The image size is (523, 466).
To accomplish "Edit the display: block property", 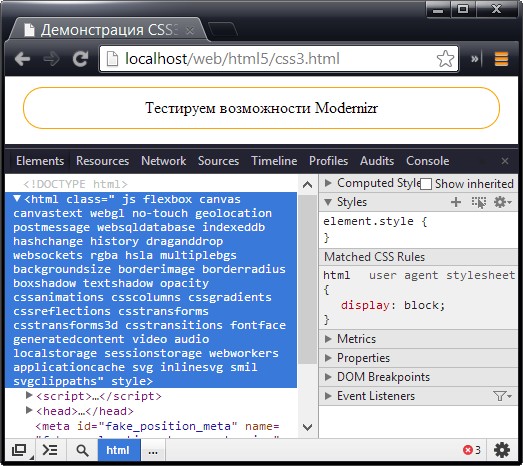I will (393, 305).
